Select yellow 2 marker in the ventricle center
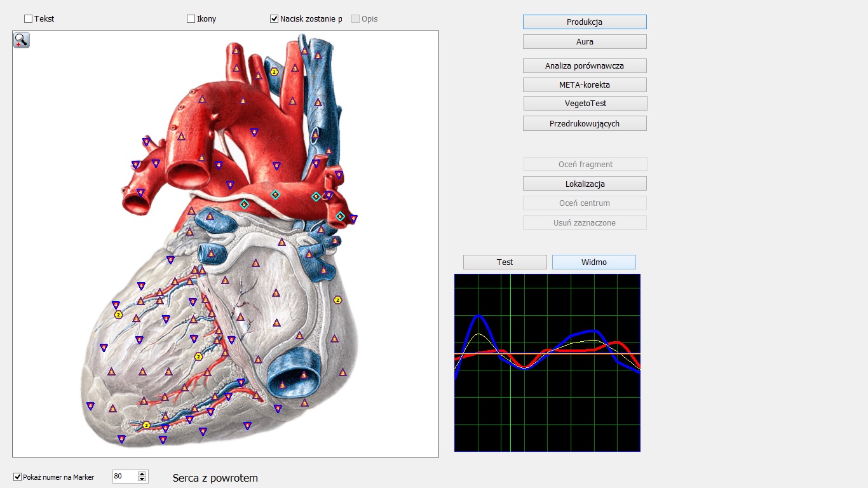Screen dimensions: 868x488 (x=198, y=356)
